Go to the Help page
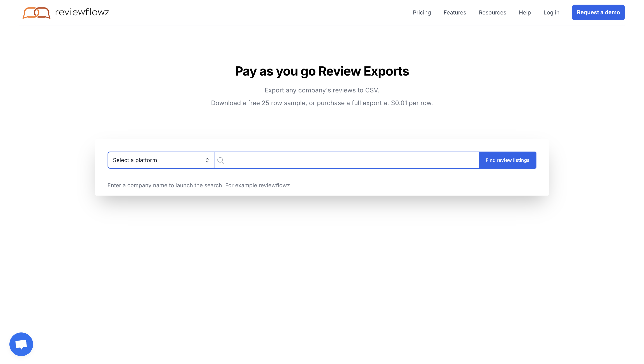 pos(525,12)
